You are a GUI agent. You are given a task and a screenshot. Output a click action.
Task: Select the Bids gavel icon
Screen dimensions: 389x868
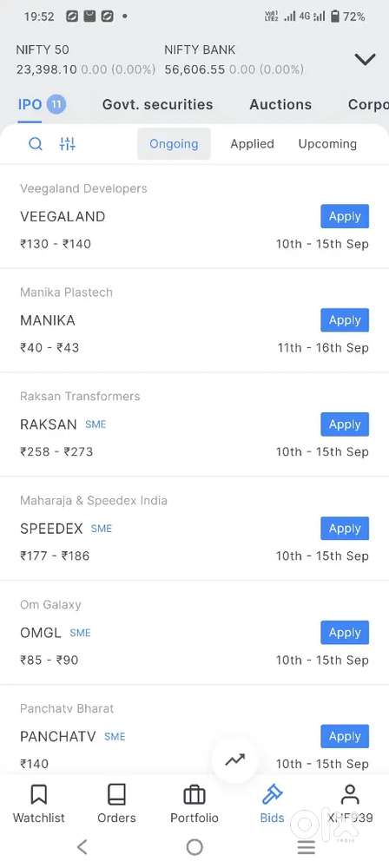pos(272,795)
